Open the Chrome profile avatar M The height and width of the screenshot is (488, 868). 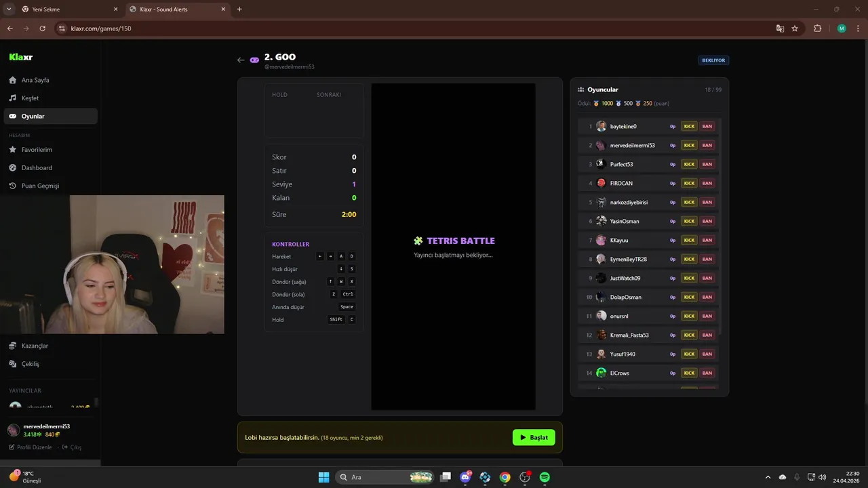(x=842, y=28)
